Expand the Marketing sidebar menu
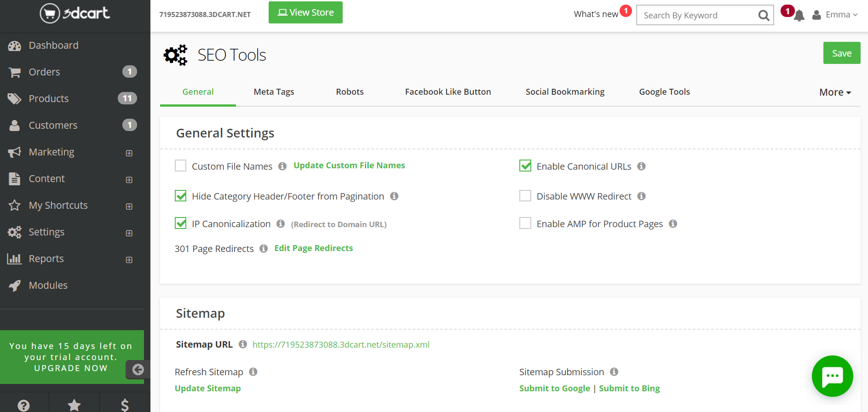 coord(129,153)
